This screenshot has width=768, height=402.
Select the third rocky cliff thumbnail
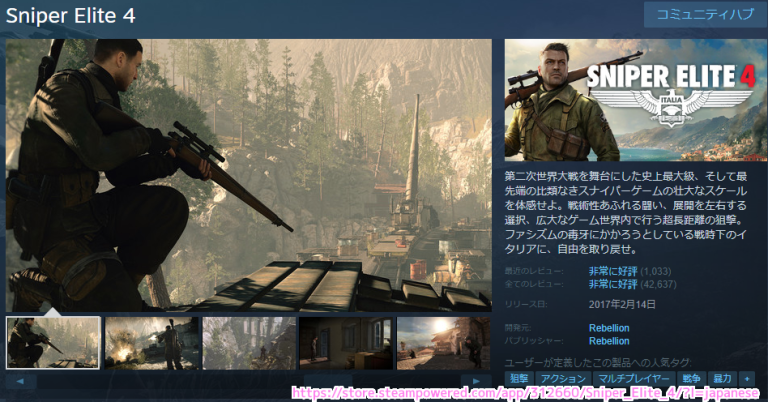click(249, 343)
